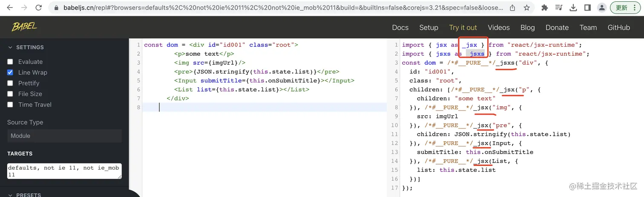Click the List list={this.state.list} source line

[x=241, y=89]
